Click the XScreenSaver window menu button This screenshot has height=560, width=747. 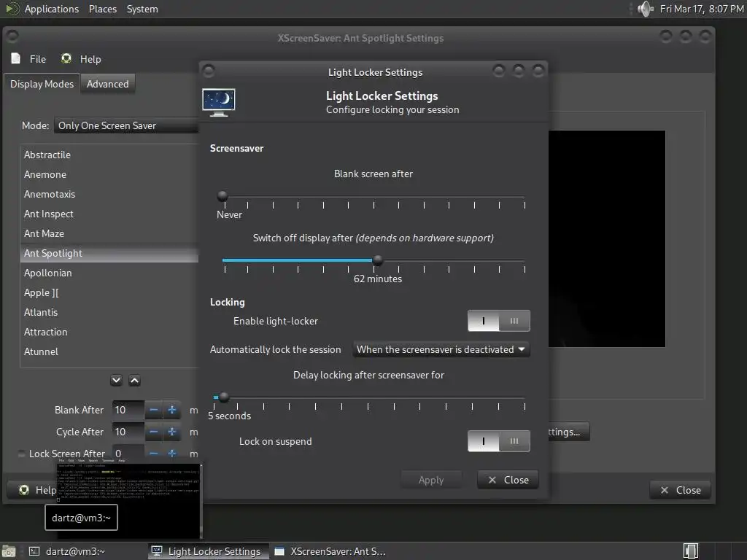(12, 36)
